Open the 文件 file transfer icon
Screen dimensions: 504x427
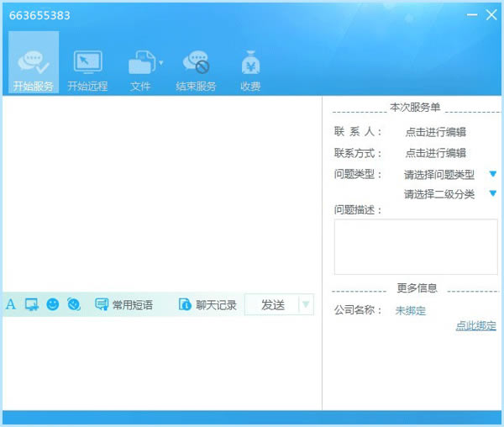tap(139, 64)
